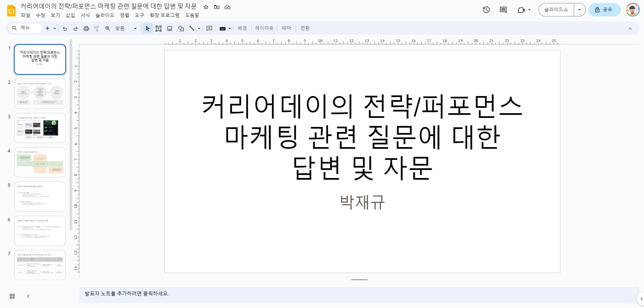The height and width of the screenshot is (308, 644).
Task: Insert an image icon
Action: pos(170,29)
